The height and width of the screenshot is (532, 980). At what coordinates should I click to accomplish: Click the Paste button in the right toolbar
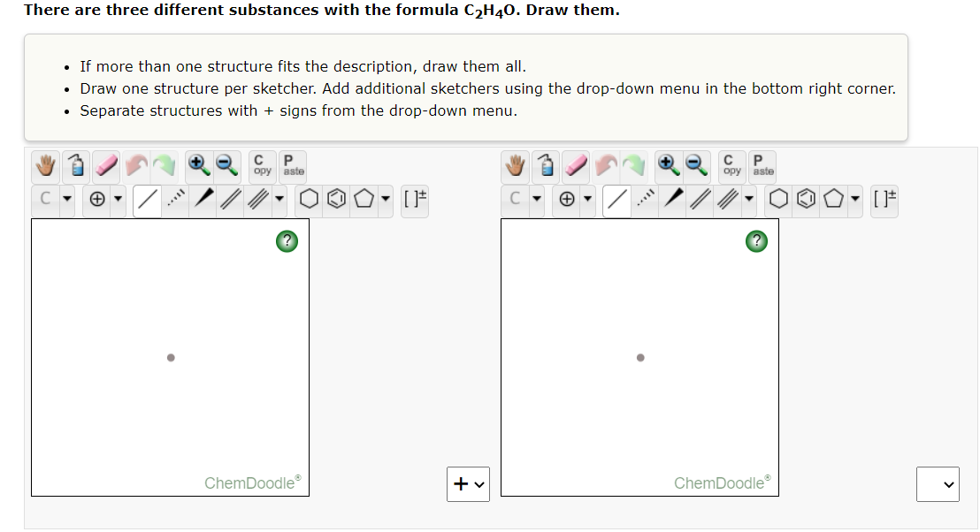[762, 165]
